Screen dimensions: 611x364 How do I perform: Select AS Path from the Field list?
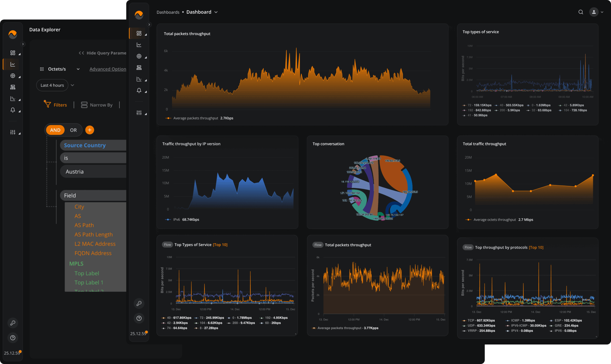[84, 225]
